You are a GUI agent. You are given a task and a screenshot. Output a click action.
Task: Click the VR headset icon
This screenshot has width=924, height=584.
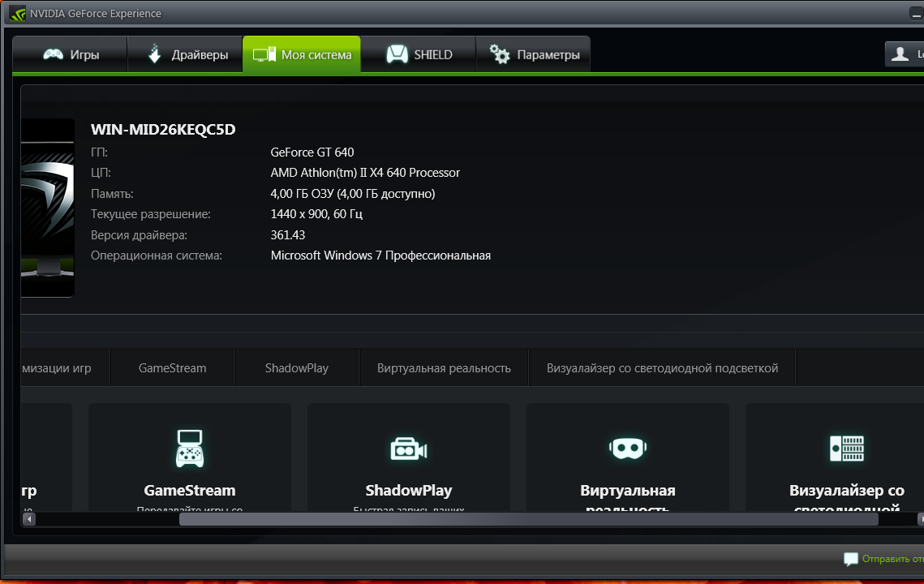coord(628,449)
